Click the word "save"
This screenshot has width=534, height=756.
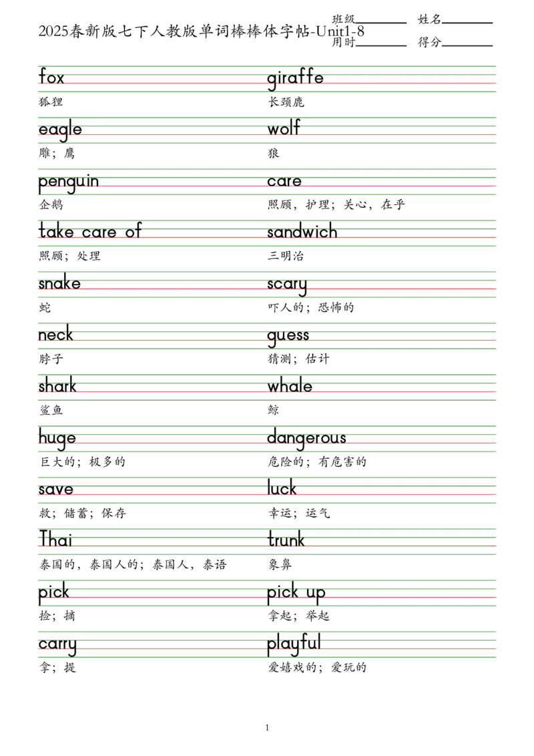56,490
